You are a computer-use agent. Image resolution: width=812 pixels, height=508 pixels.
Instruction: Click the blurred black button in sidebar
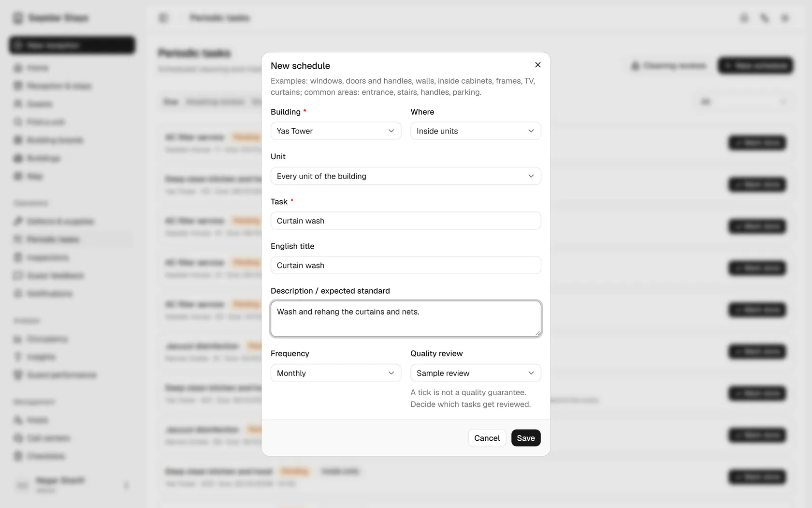click(72, 45)
